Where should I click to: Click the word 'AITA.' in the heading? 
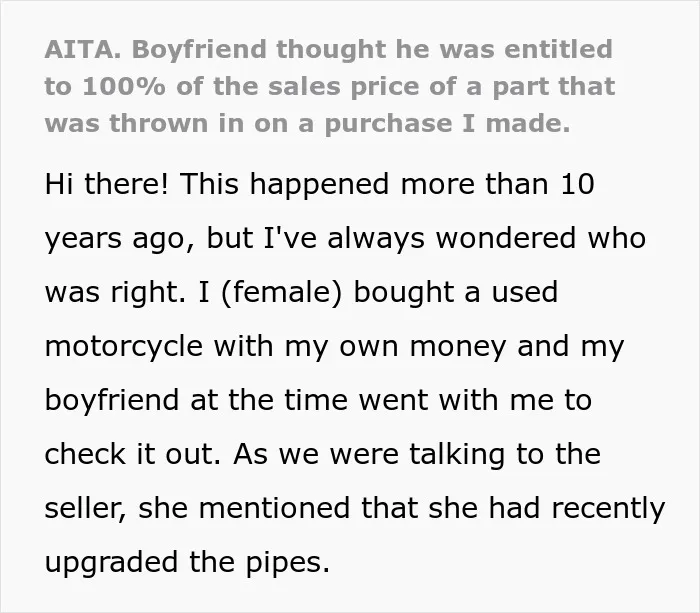[x=83, y=50]
